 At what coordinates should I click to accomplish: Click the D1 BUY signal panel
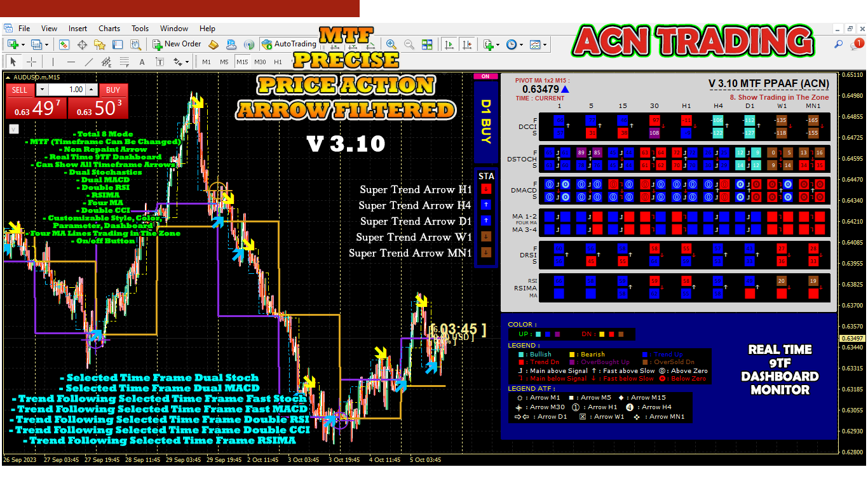click(486, 122)
